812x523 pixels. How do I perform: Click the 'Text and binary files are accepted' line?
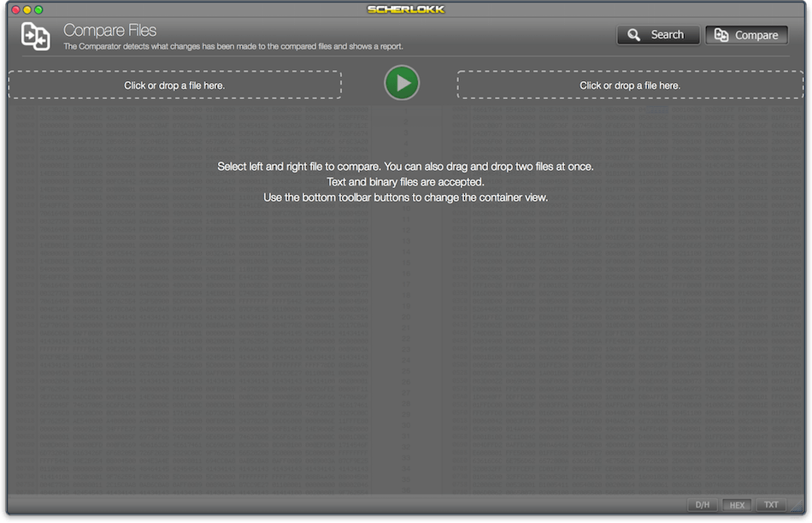coord(405,182)
